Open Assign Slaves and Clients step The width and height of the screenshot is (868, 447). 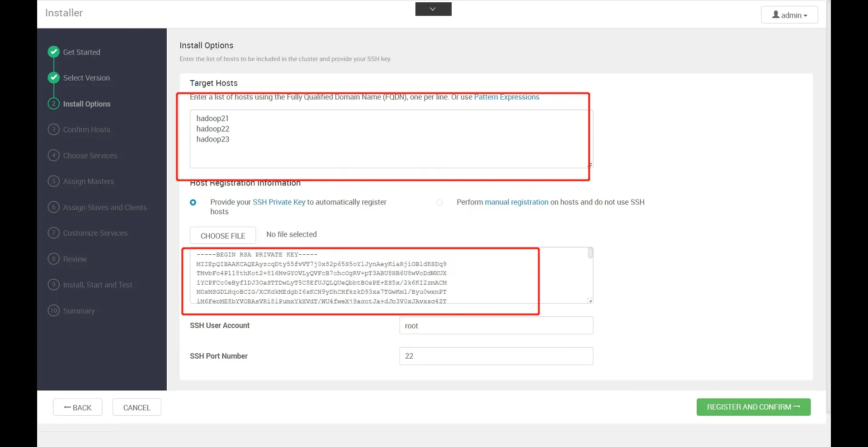[x=105, y=207]
